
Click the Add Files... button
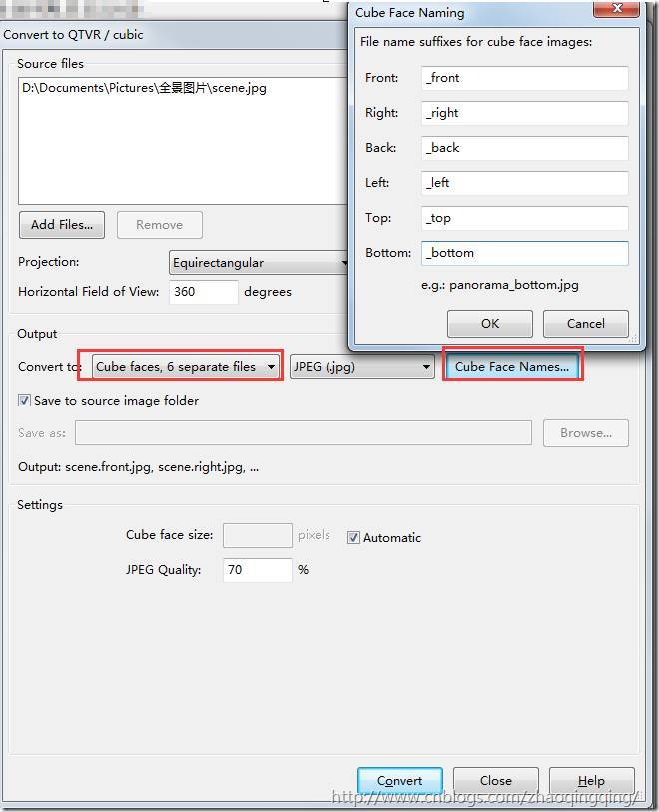point(61,225)
